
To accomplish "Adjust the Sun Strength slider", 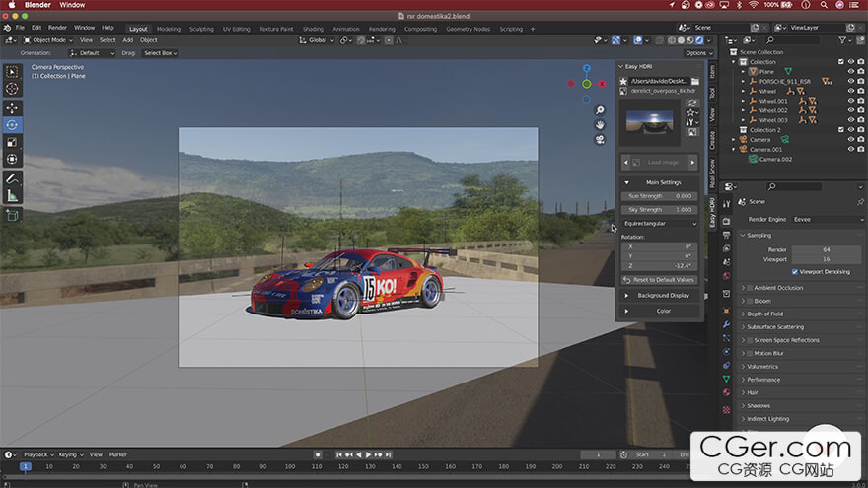I will 659,196.
